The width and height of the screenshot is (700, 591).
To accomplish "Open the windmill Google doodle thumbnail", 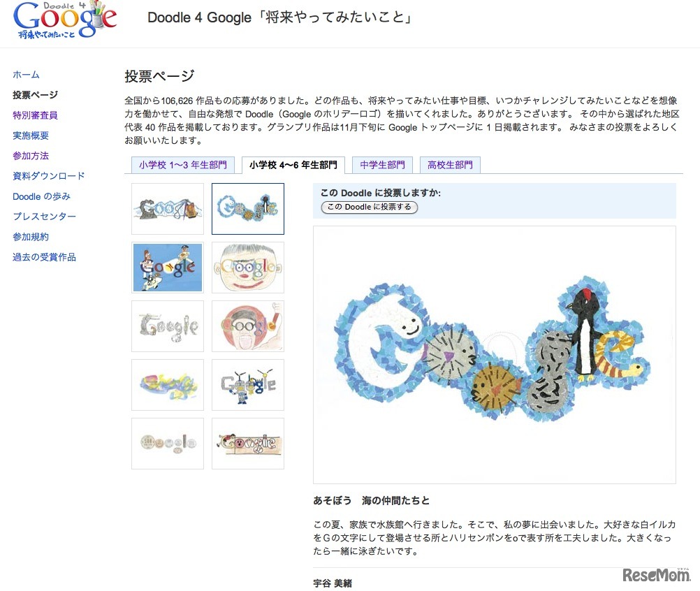I will 248,385.
